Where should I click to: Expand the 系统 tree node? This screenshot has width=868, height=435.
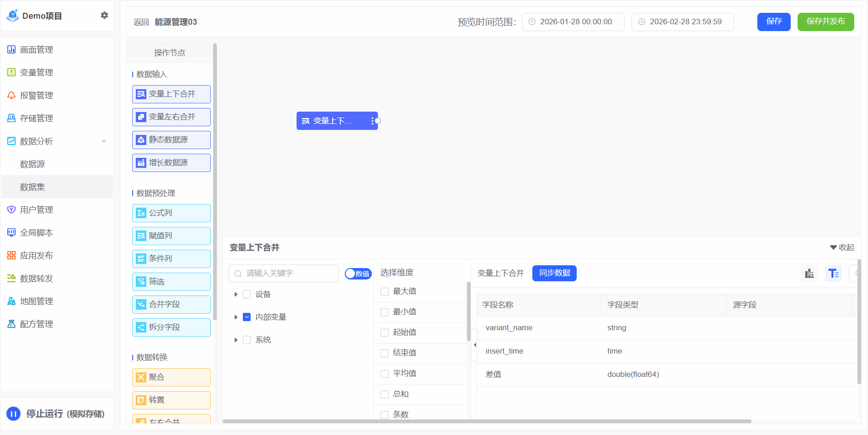[236, 340]
